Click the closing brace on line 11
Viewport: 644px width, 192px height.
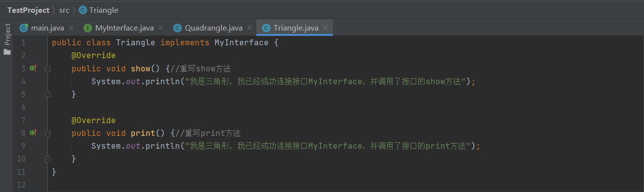point(54,171)
